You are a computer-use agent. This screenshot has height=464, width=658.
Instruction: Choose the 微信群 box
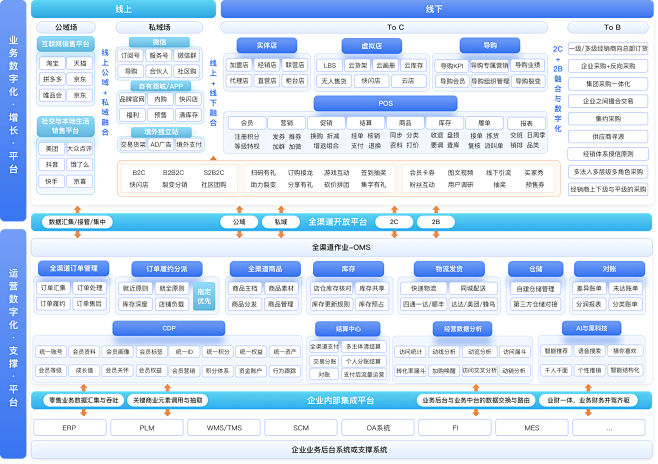pyautogui.click(x=187, y=55)
